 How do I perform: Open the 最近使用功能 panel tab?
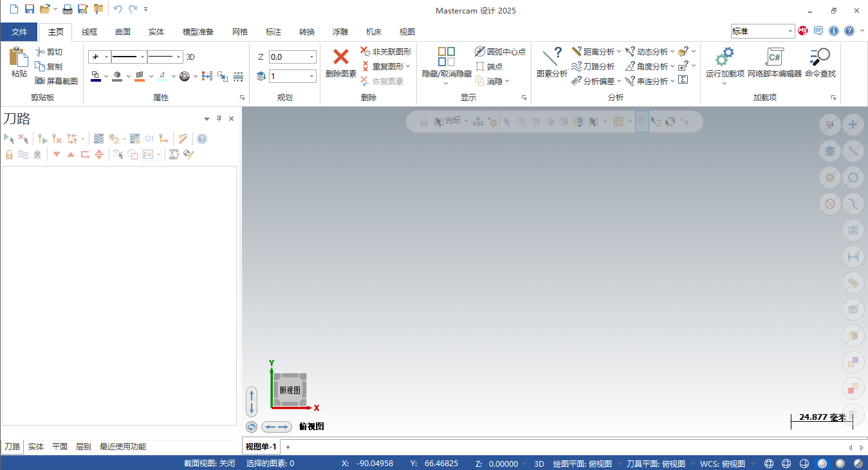[123, 446]
